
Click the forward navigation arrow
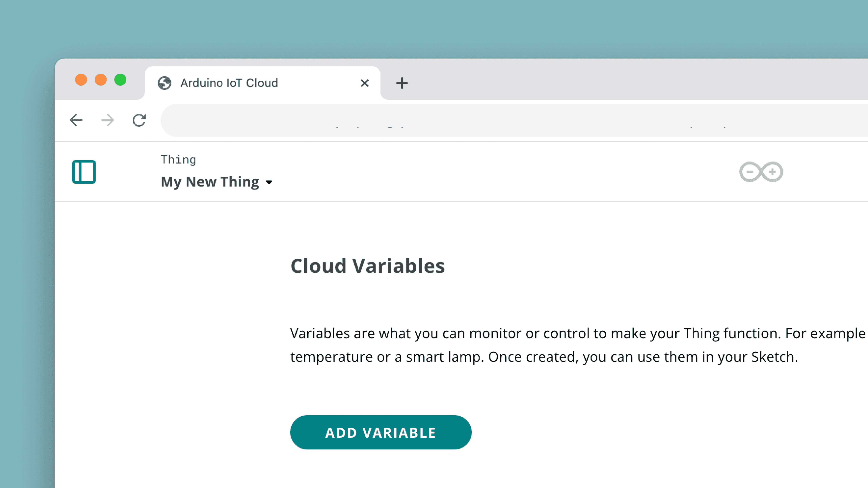(x=107, y=120)
